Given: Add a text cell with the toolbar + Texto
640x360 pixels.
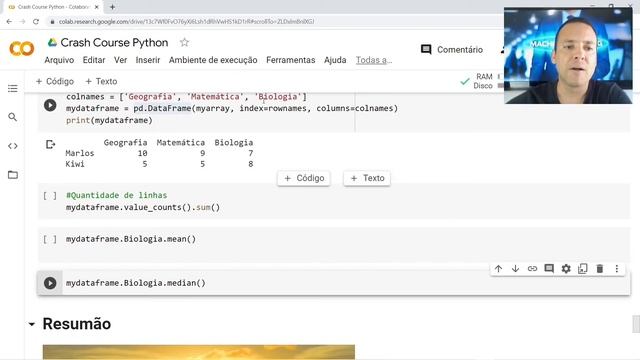Looking at the screenshot, I should [101, 81].
